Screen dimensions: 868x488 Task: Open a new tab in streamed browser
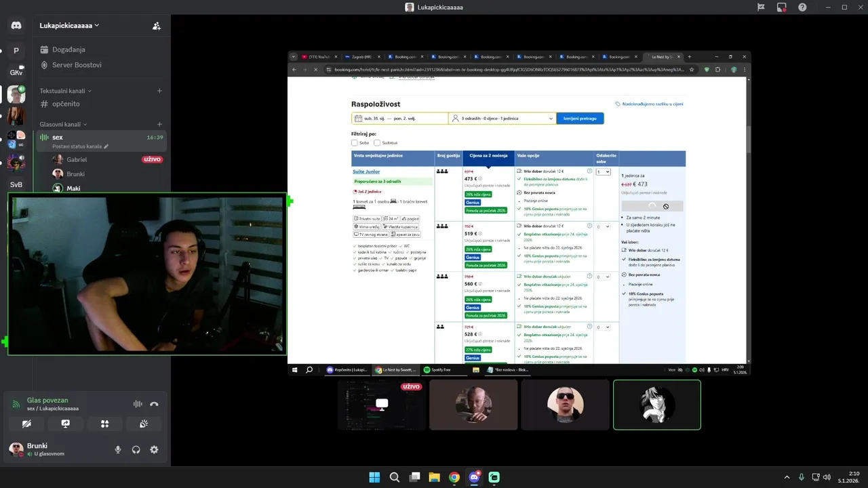(x=690, y=57)
